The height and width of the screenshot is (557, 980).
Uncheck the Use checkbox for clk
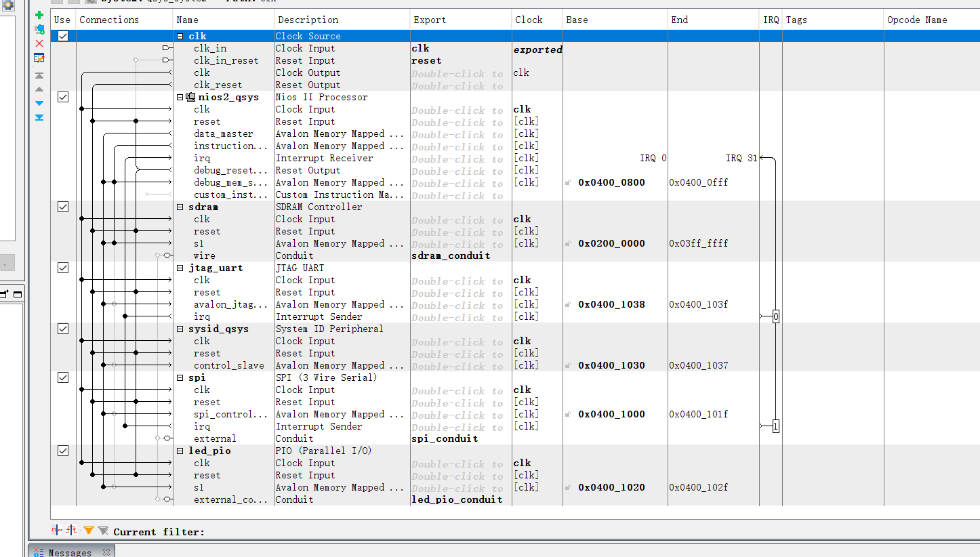pos(63,36)
